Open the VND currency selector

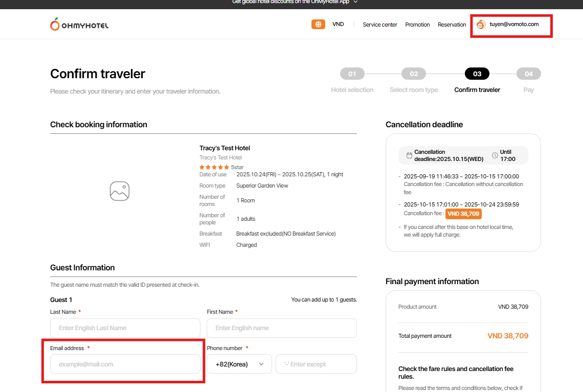[x=338, y=25]
